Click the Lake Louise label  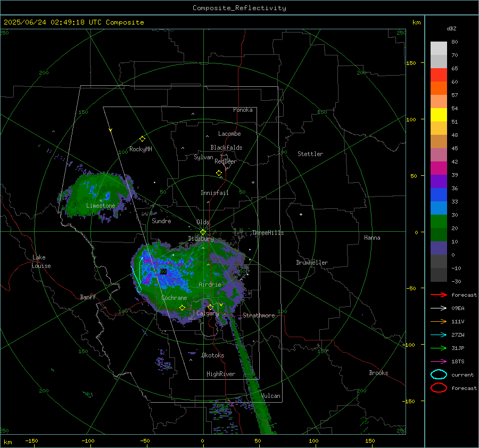(x=42, y=262)
